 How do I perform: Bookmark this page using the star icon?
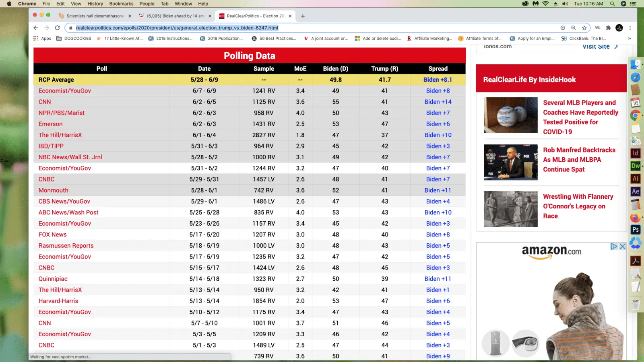pyautogui.click(x=584, y=28)
